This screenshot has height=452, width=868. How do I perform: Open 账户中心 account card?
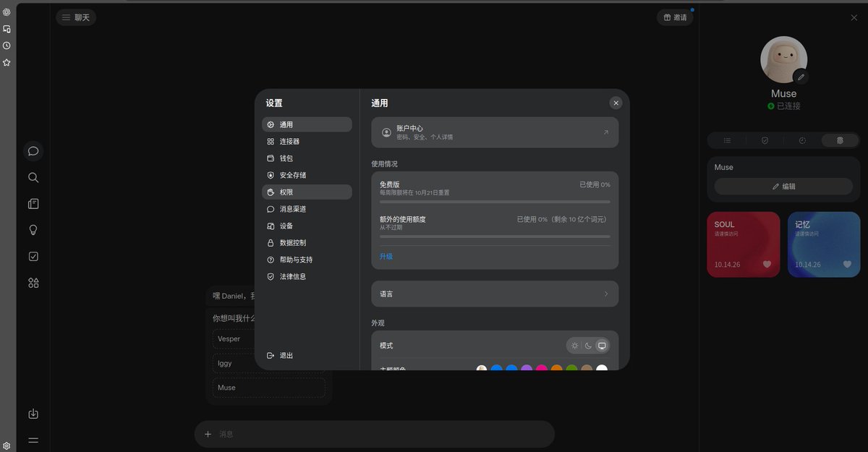pyautogui.click(x=495, y=132)
